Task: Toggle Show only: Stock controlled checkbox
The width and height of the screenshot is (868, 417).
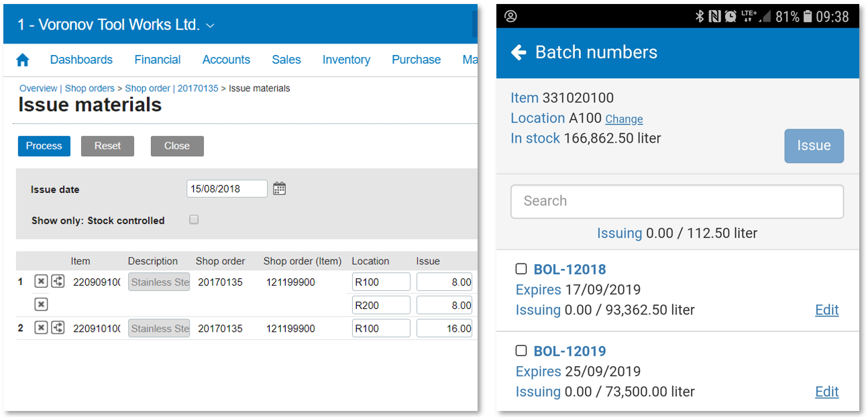Action: click(194, 220)
